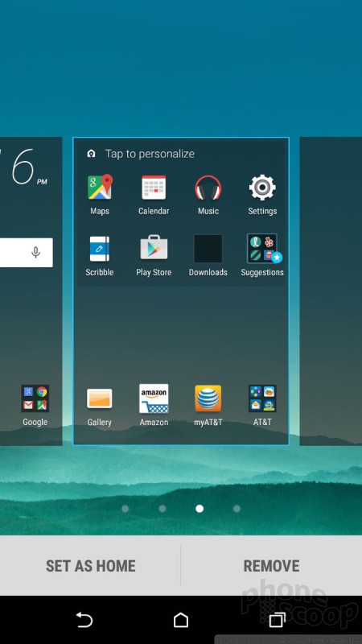Launch the Music app

[208, 188]
